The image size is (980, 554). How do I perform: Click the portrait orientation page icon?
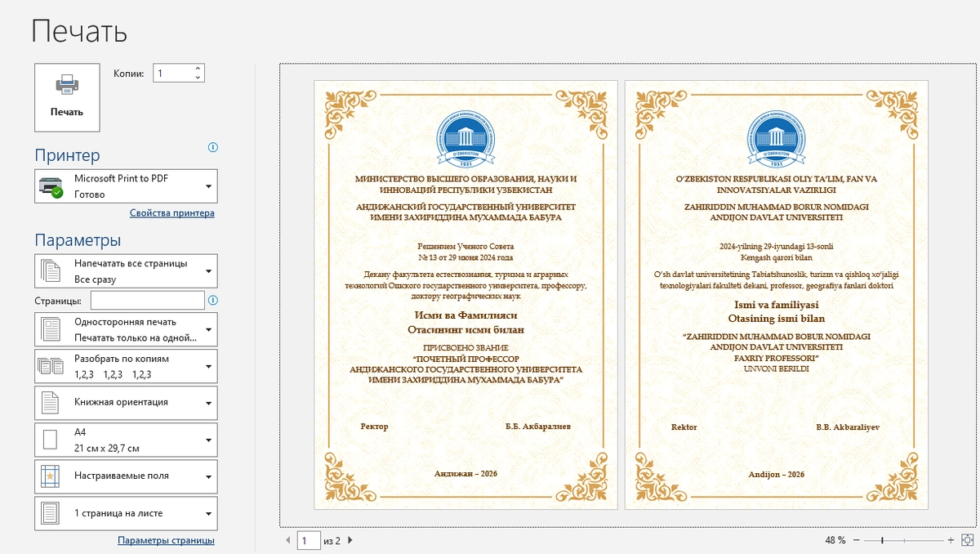(50, 403)
